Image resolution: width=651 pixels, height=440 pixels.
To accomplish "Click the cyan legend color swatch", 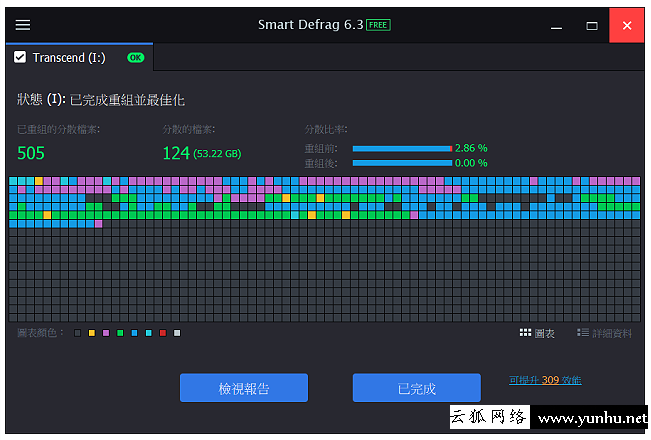I will click(149, 333).
